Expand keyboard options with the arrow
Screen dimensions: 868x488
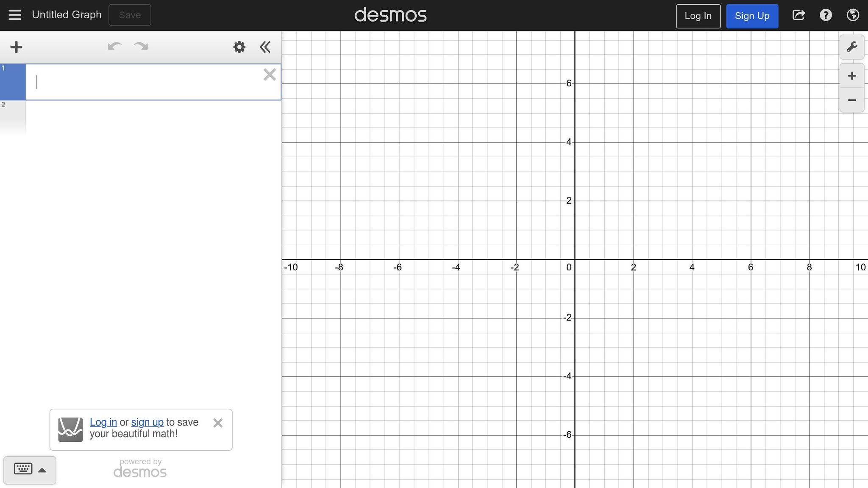42,470
